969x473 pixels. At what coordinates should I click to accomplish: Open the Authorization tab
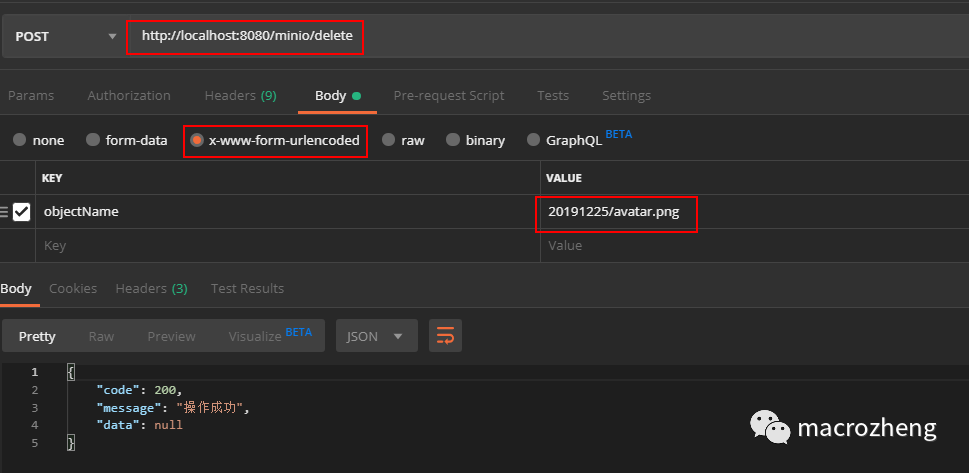129,96
